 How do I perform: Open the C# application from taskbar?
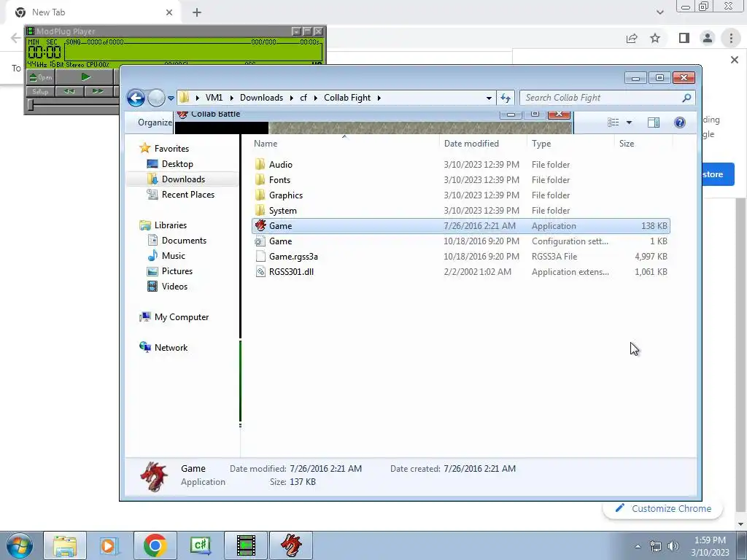click(x=200, y=545)
